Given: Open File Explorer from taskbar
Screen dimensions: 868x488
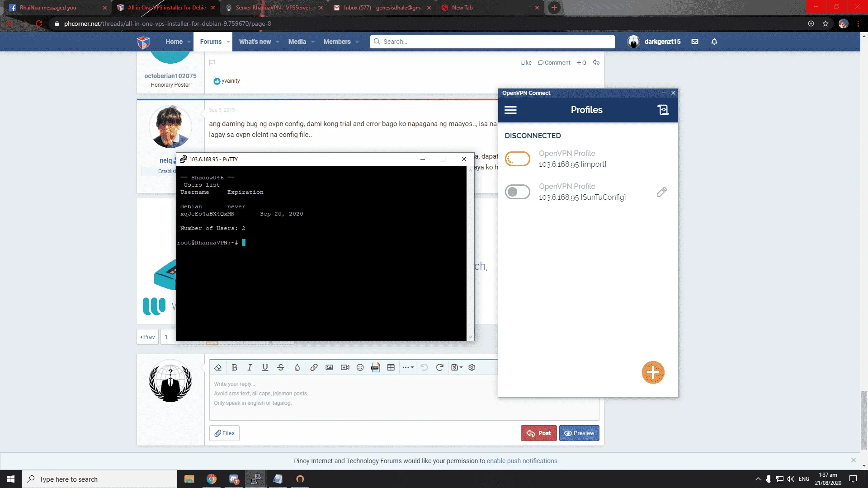Looking at the screenshot, I should click(x=189, y=479).
